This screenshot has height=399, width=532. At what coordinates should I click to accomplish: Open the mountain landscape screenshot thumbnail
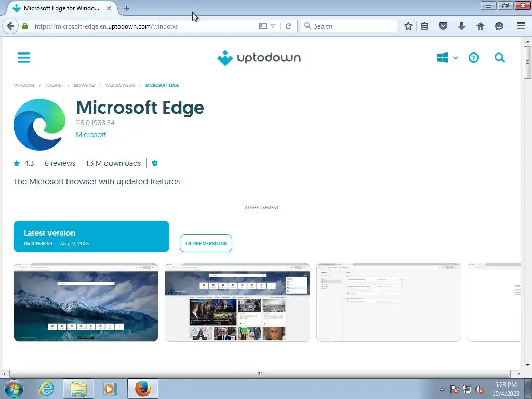pos(86,302)
